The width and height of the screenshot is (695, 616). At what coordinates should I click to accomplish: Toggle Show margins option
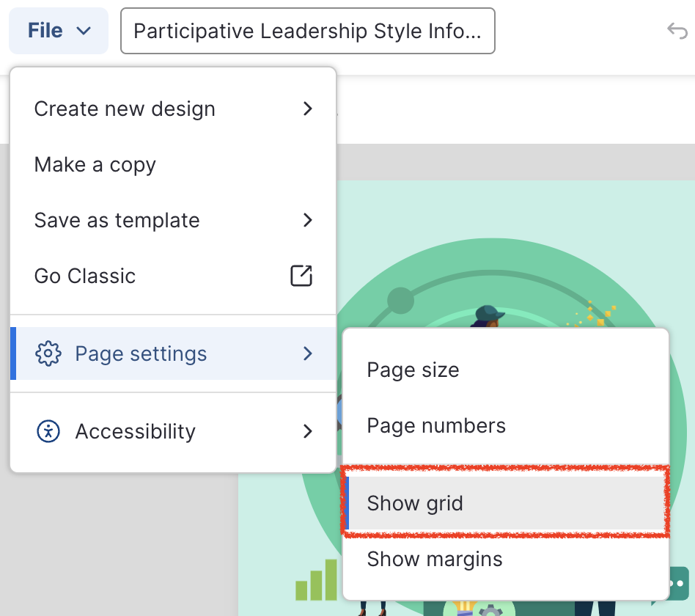435,560
